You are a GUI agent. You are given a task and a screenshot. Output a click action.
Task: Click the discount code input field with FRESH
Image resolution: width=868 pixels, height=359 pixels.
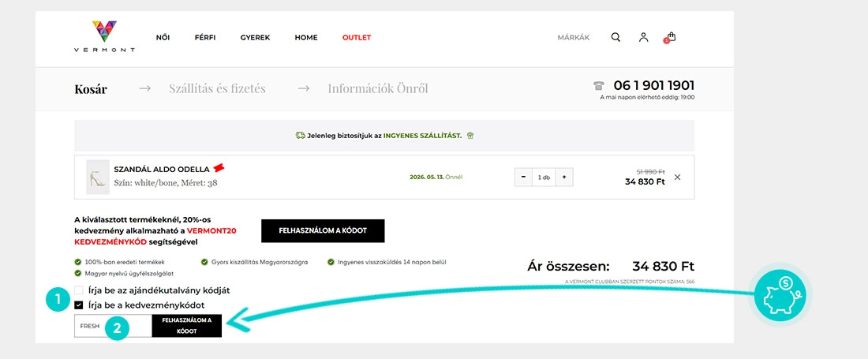tap(113, 326)
